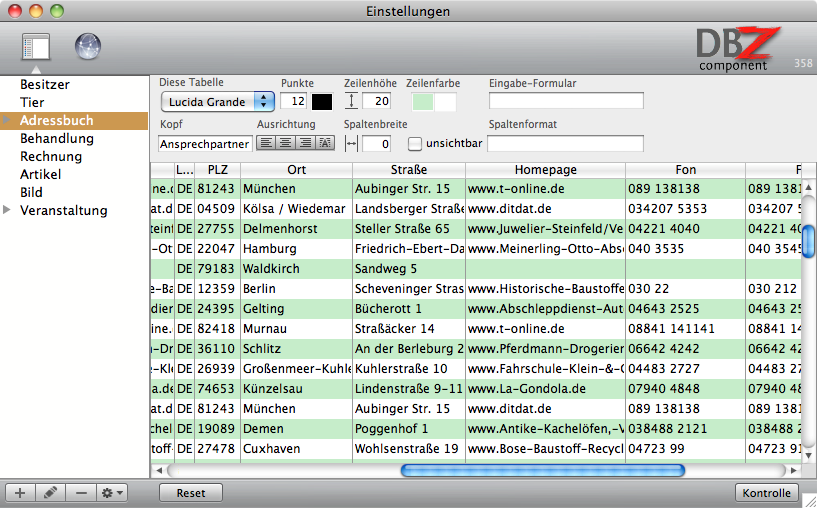
Task: Expand the Adressbuch tree item
Action: coord(7,120)
